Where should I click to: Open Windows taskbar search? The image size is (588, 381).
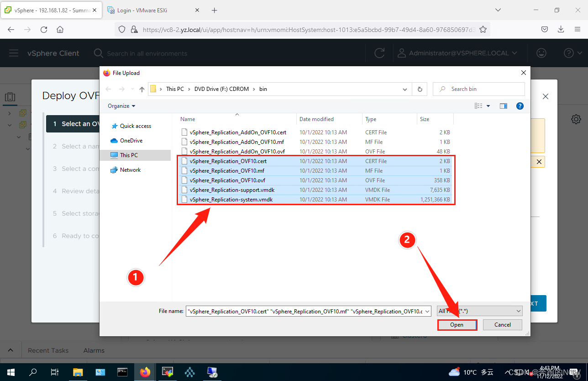pos(33,372)
